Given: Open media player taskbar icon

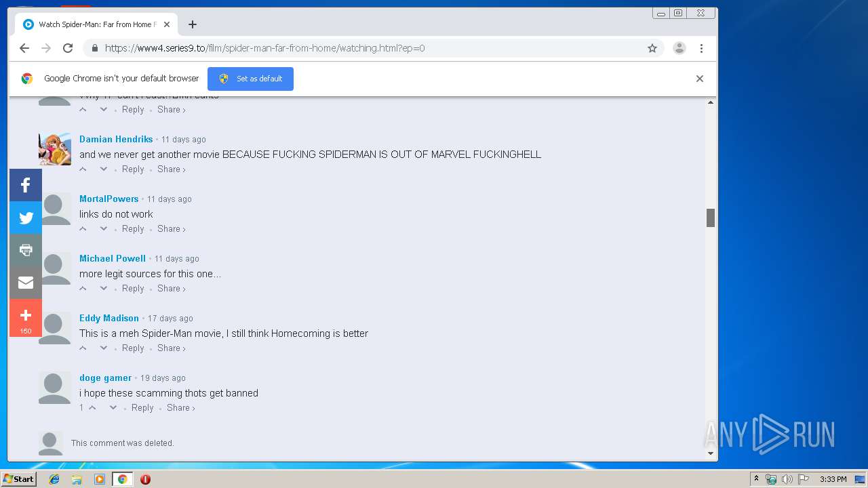Looking at the screenshot, I should click(100, 479).
